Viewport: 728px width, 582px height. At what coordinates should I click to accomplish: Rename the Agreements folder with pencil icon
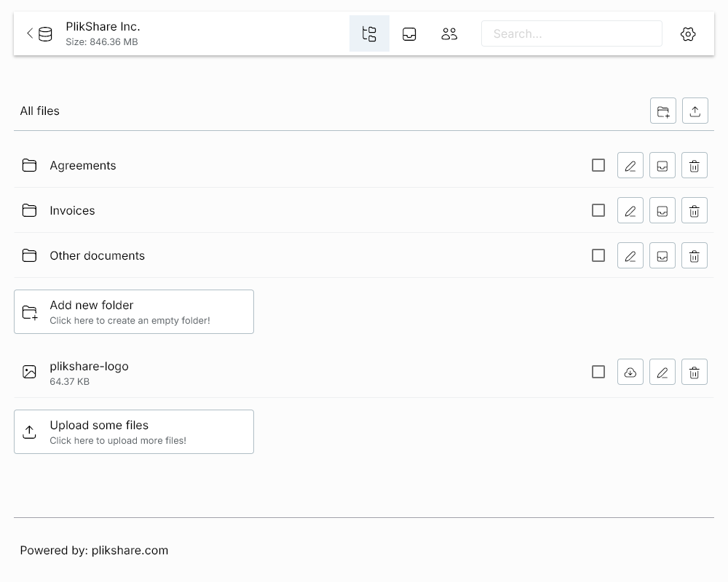pos(630,165)
